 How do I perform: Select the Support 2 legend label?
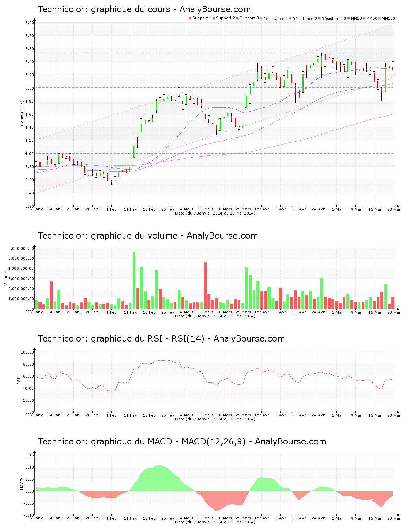[x=226, y=18]
